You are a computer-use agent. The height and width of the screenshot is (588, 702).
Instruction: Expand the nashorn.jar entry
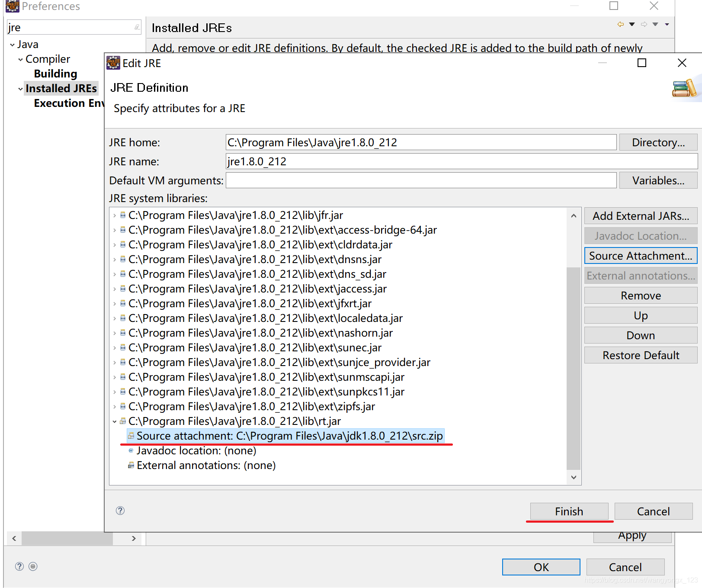114,333
